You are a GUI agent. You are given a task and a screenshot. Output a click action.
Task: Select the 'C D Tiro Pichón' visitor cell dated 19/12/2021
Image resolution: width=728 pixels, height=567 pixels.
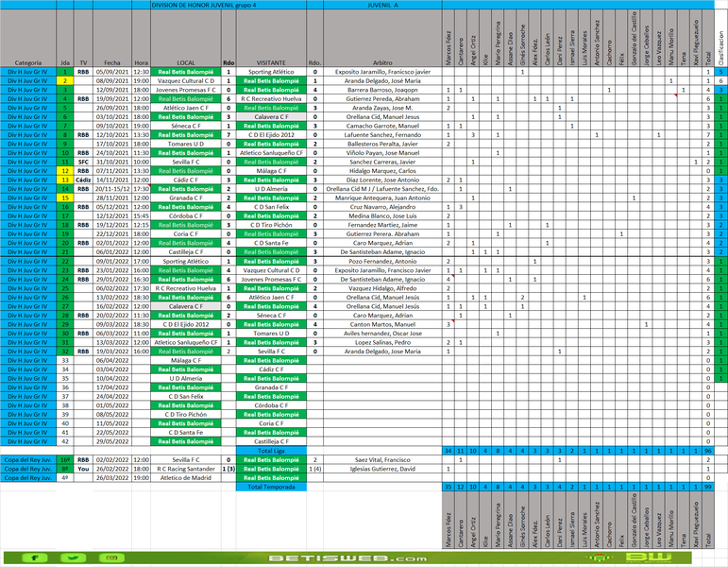tap(271, 225)
